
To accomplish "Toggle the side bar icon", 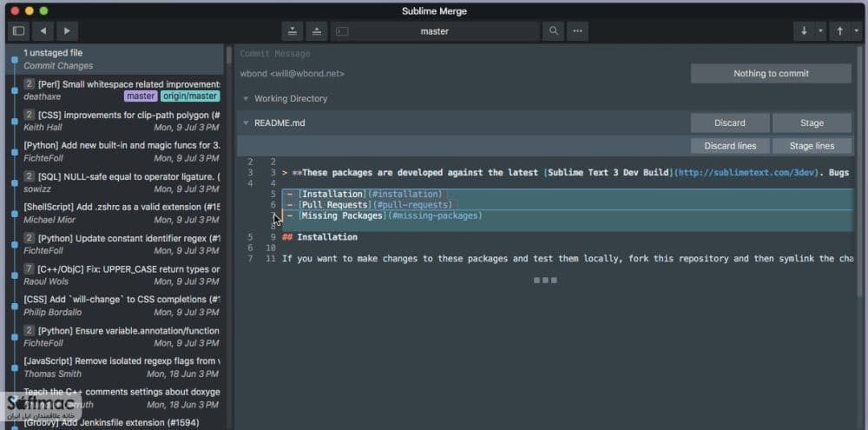I will click(x=18, y=31).
